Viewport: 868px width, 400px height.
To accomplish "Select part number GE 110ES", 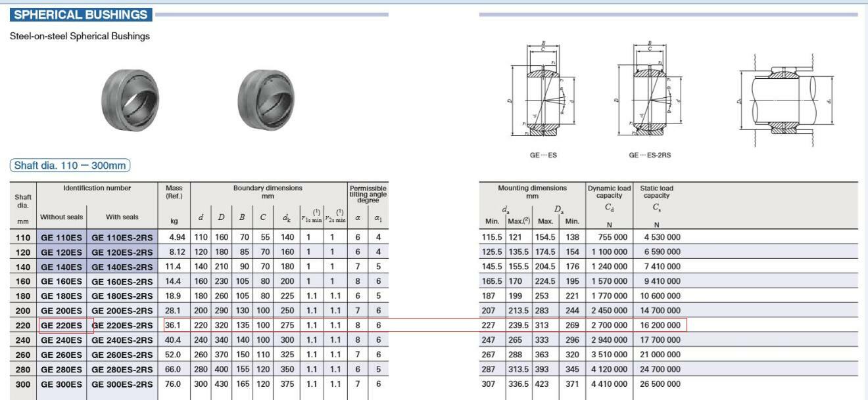I will [x=62, y=237].
